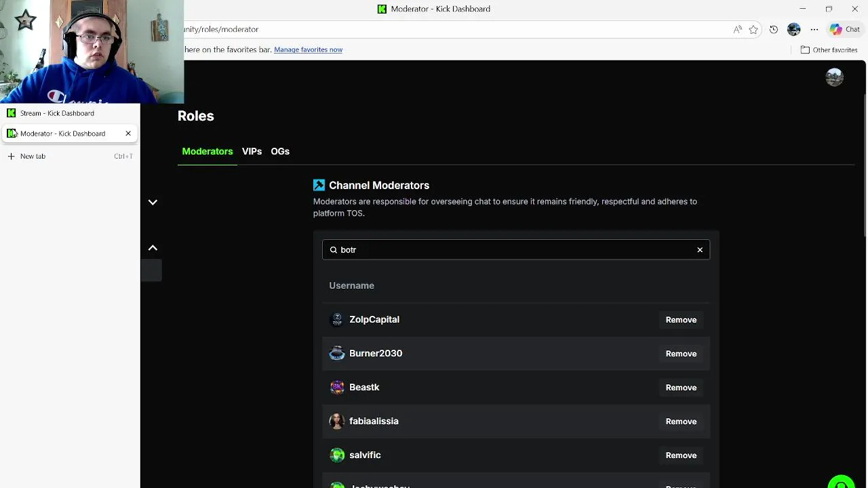Open the Read Aloud icon
Image resolution: width=868 pixels, height=488 pixels.
[737, 29]
